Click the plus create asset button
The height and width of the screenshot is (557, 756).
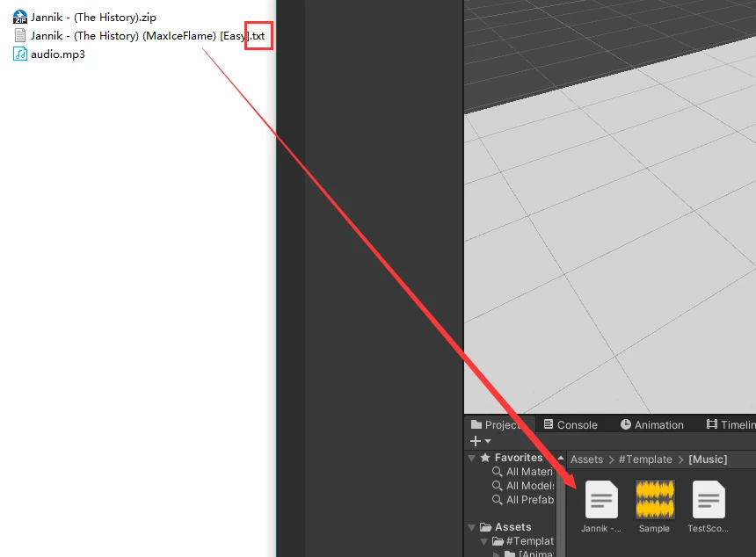pyautogui.click(x=476, y=441)
